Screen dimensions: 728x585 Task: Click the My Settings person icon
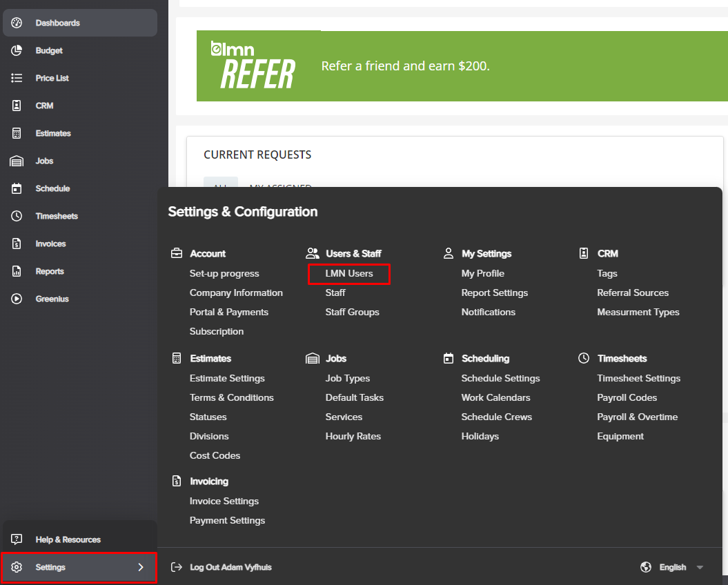click(x=449, y=253)
